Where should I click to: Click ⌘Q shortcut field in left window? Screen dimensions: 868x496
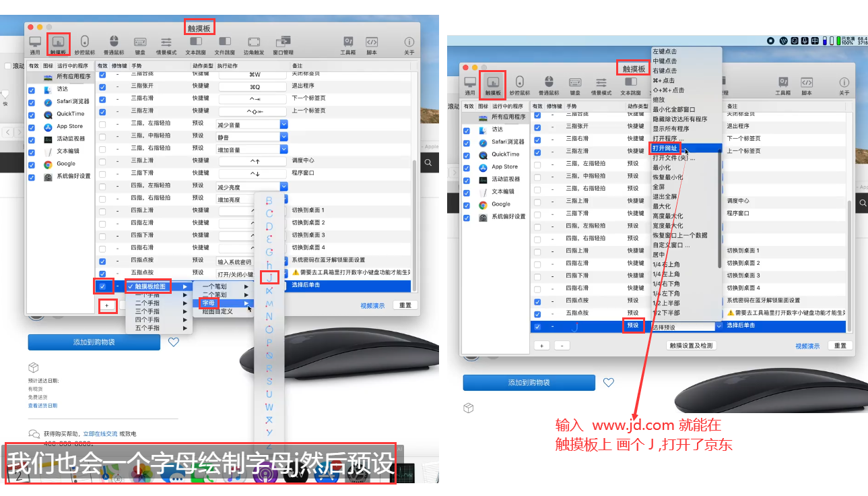click(254, 87)
